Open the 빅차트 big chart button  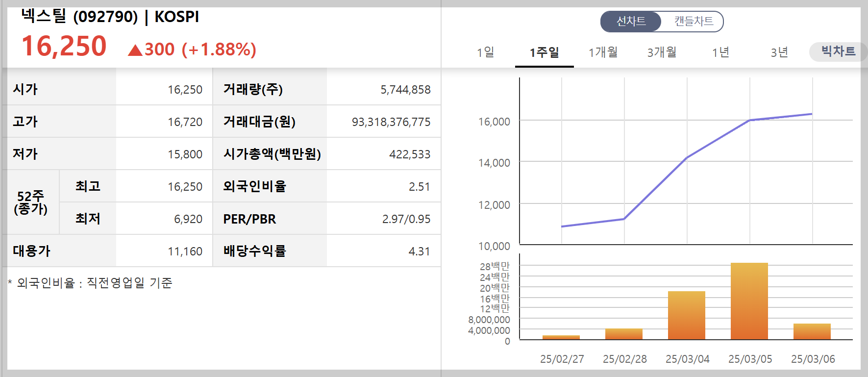pyautogui.click(x=838, y=51)
